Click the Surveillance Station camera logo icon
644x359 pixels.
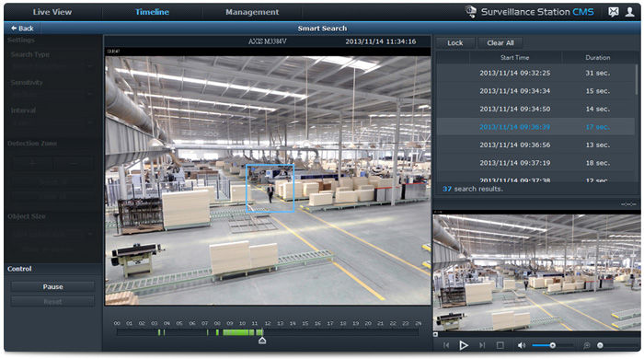471,11
